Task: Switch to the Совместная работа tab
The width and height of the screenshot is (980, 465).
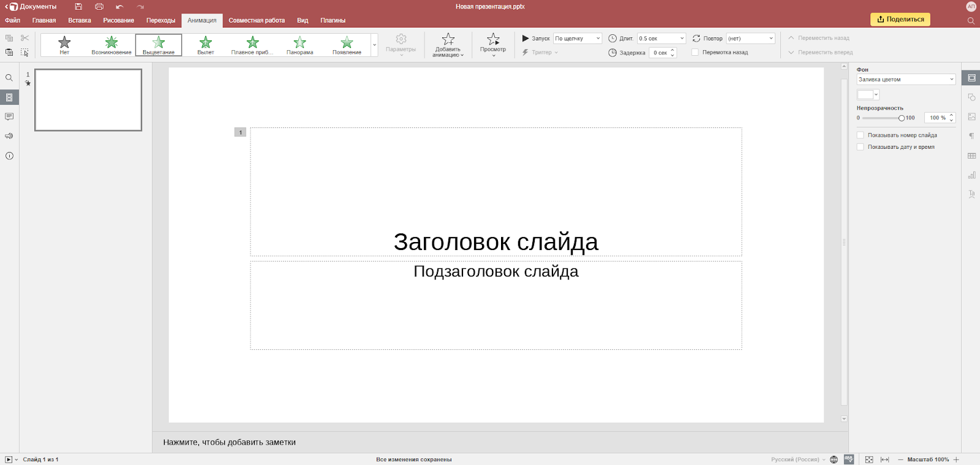Action: [x=257, y=20]
